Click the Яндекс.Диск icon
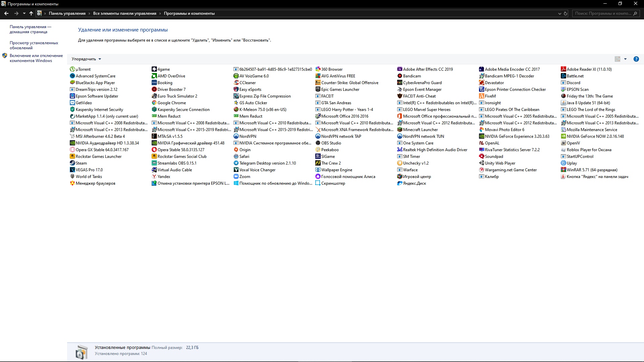The image size is (644, 362). (399, 183)
